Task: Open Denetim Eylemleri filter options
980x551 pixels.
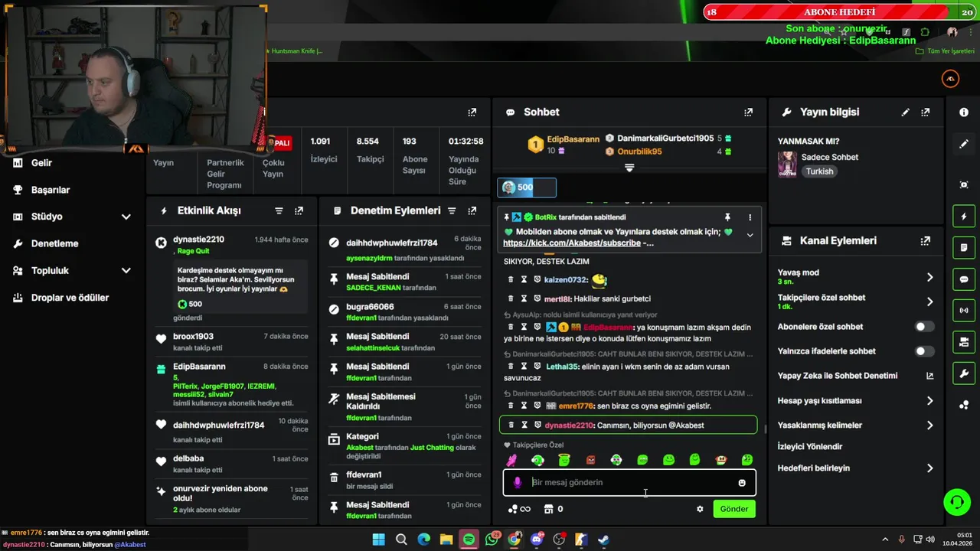Action: [x=452, y=210]
